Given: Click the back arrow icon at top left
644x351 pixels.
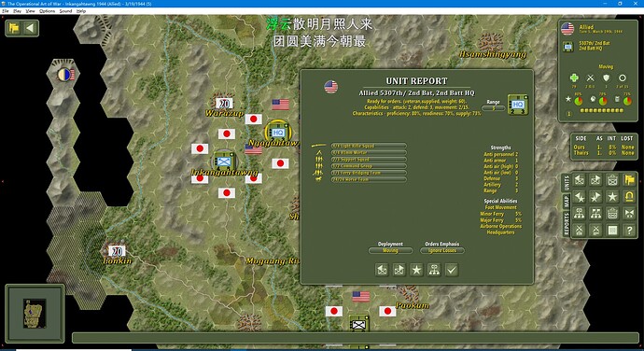Looking at the screenshot, I should coord(30,28).
